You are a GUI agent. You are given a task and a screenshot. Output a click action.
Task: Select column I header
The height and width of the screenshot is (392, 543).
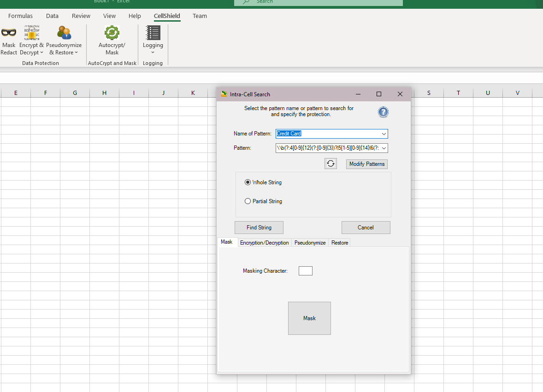tap(134, 93)
